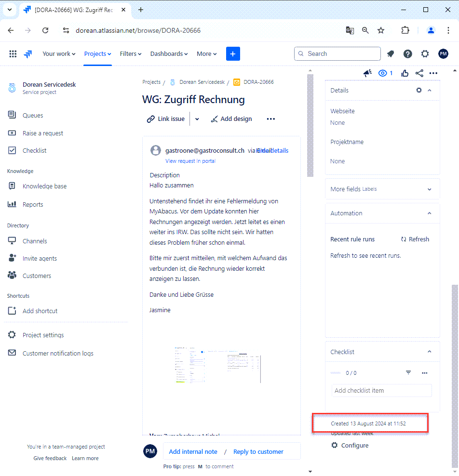Open a new browser tab
The image size is (459, 476).
(141, 10)
